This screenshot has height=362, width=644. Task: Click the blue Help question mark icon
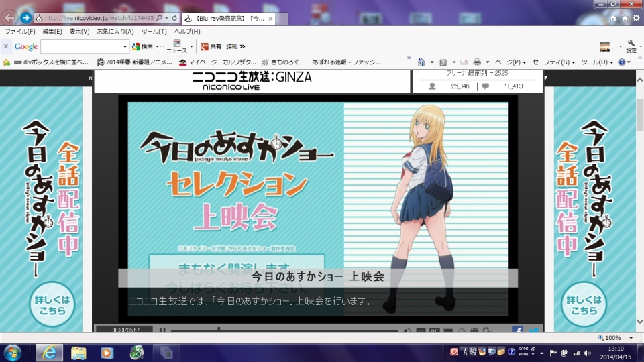point(622,62)
